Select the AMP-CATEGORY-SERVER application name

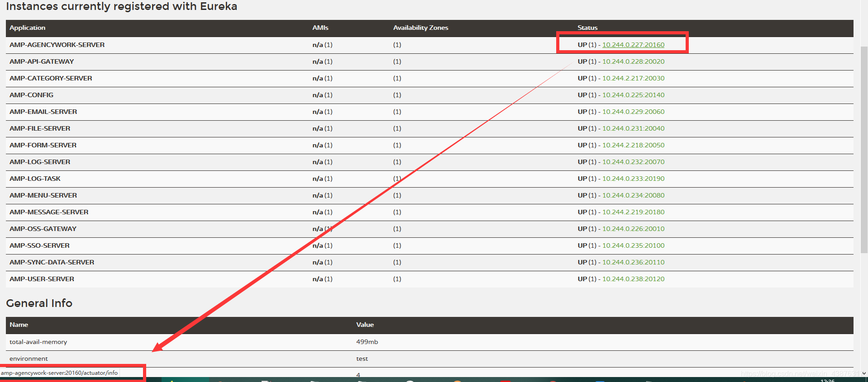[51, 78]
